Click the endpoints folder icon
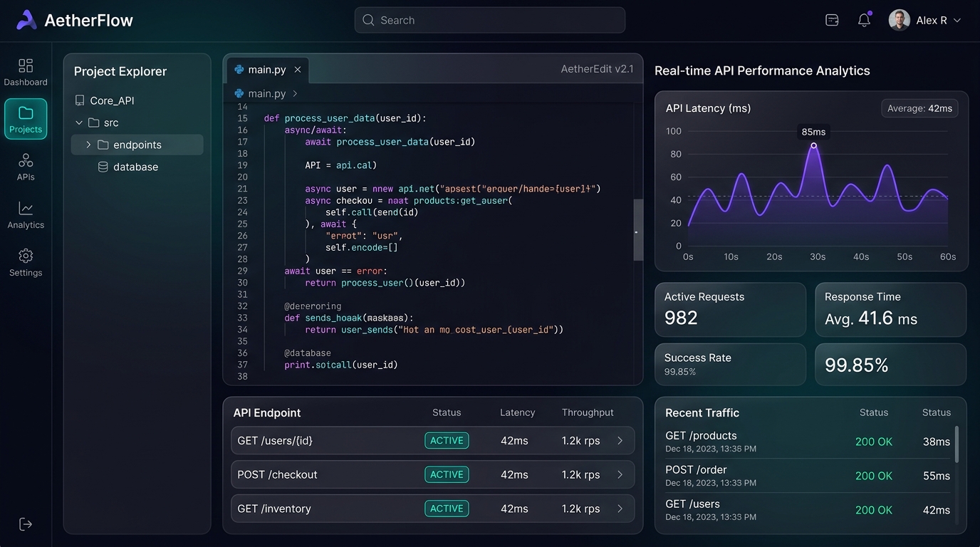The image size is (980, 547). pos(103,145)
